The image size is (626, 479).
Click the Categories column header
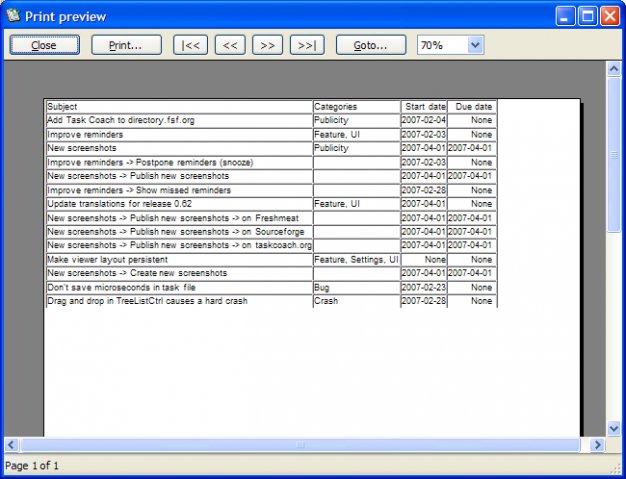pos(357,107)
